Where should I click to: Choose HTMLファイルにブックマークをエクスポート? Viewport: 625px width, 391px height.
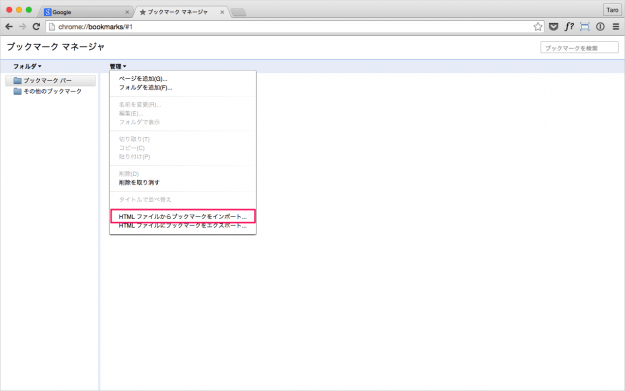pyautogui.click(x=183, y=226)
